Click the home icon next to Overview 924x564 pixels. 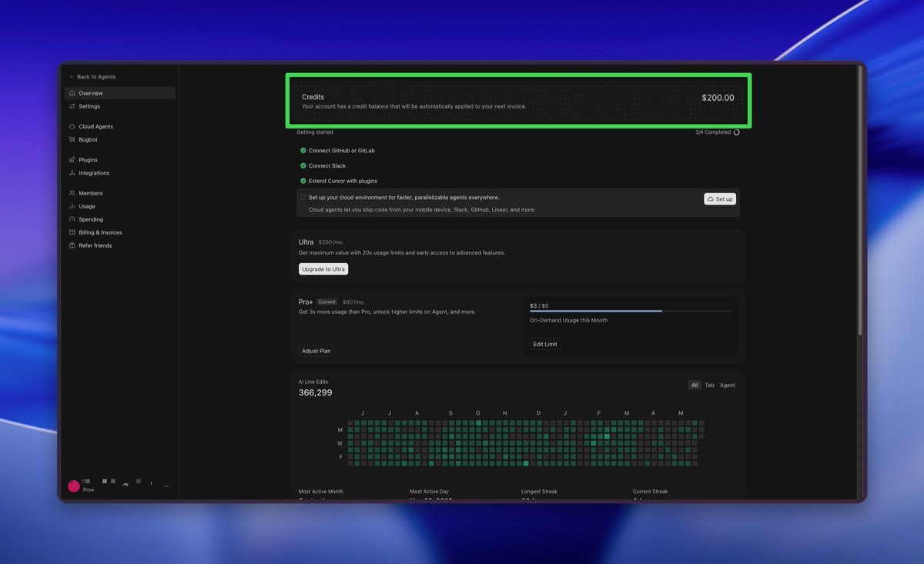pyautogui.click(x=72, y=93)
